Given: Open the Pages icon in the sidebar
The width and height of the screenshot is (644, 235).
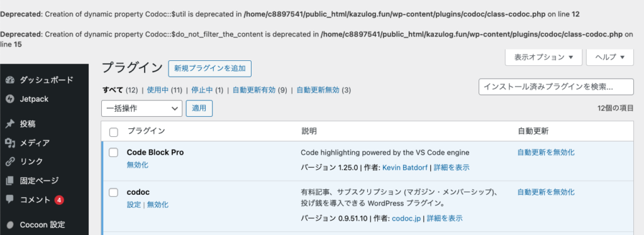Looking at the screenshot, I should click(x=10, y=180).
